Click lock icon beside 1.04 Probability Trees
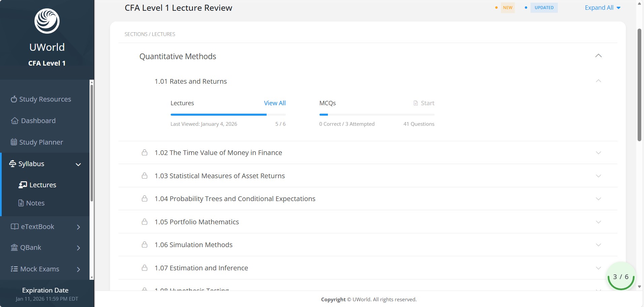644x307 pixels. [x=144, y=199]
